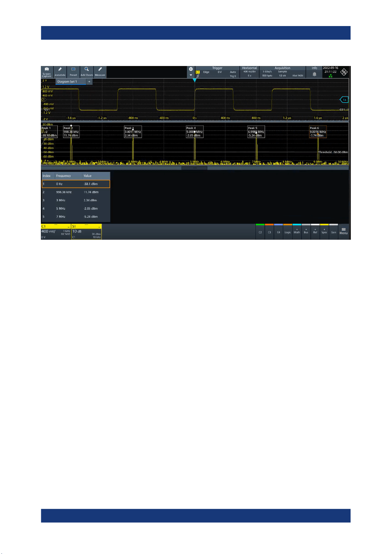
Task: Click the Peak 2 label 998.38 kHz
Action: (71, 132)
